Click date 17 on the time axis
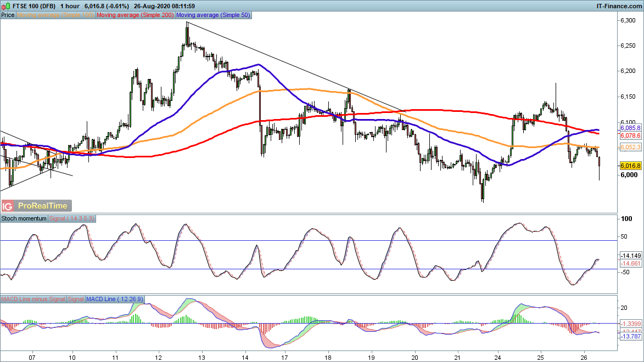 coord(284,356)
